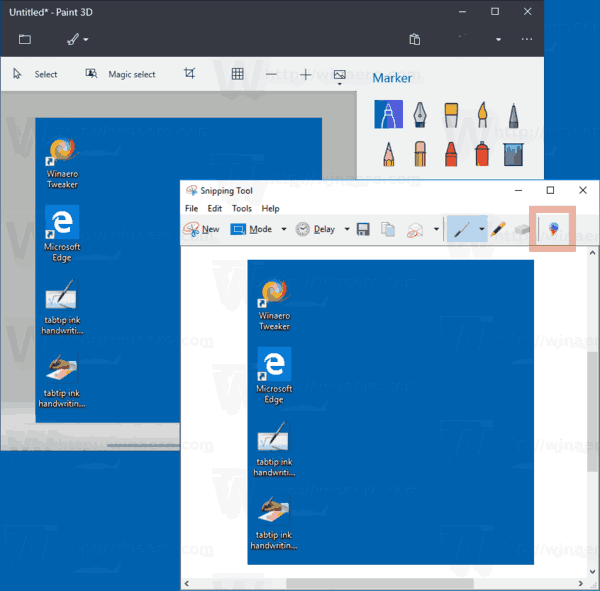This screenshot has height=591, width=600.
Task: Expand the Send snip dropdown arrow
Action: 436,229
